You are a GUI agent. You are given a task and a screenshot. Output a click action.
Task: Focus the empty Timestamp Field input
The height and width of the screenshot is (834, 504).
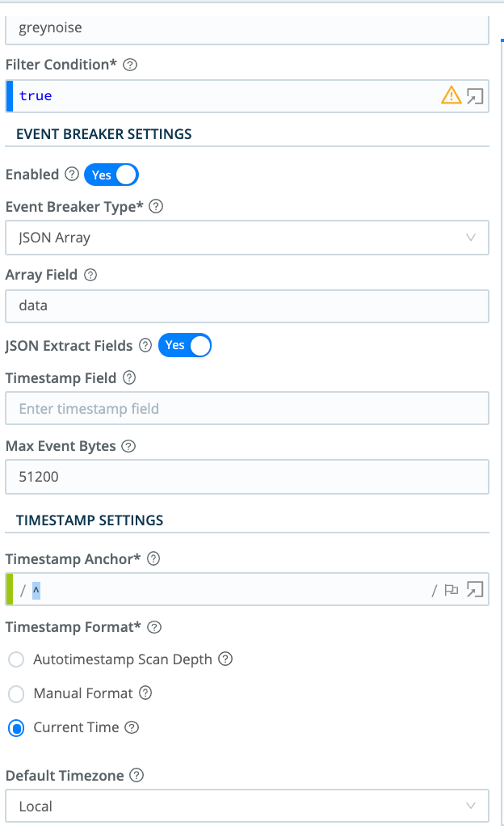tap(247, 408)
